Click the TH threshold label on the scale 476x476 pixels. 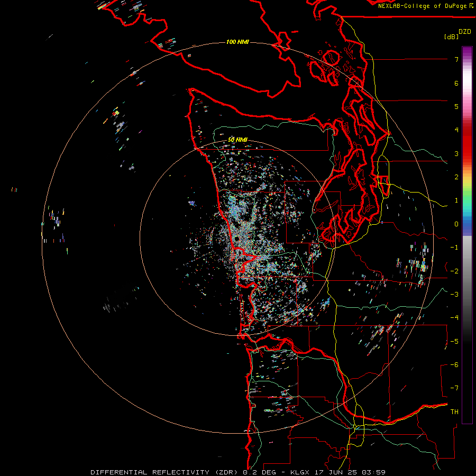[454, 412]
